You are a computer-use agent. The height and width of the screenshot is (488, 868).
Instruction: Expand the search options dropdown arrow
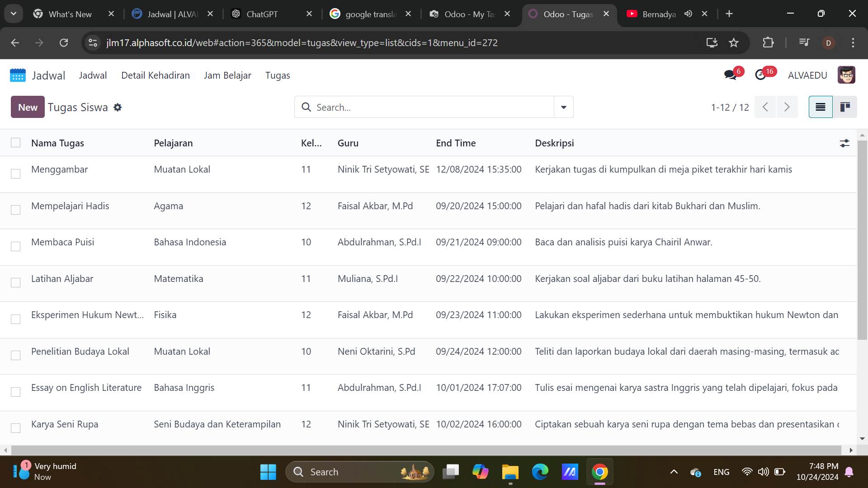(563, 107)
